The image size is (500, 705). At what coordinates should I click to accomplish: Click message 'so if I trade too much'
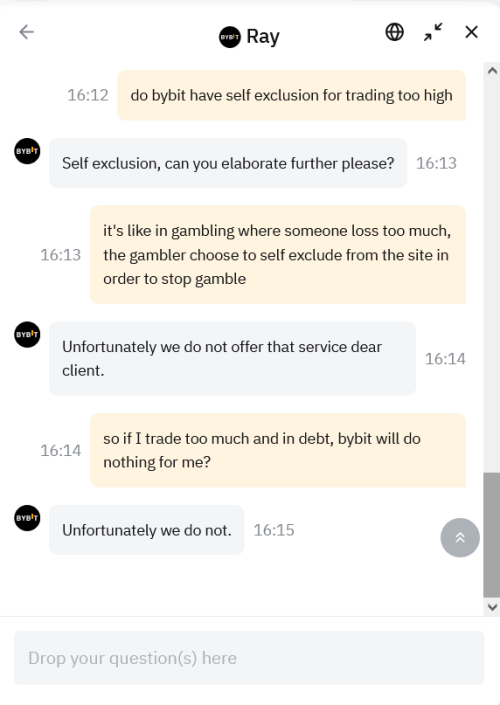tap(278, 450)
